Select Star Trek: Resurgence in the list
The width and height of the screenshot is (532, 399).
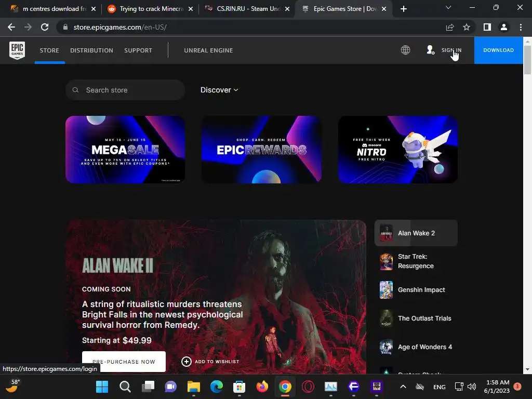click(x=416, y=261)
